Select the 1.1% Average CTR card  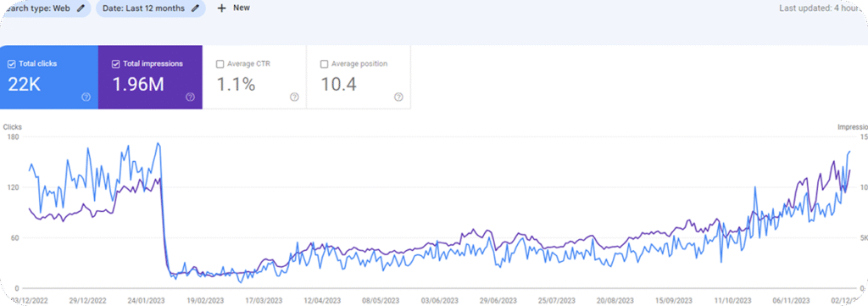click(254, 77)
